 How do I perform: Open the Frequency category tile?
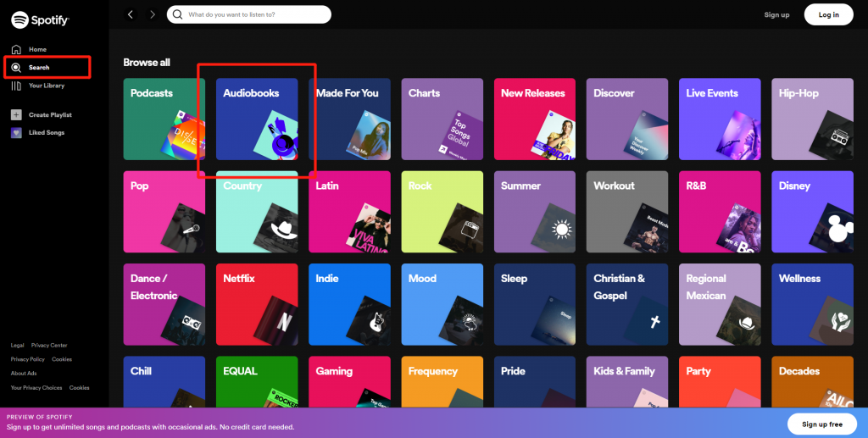tap(442, 381)
